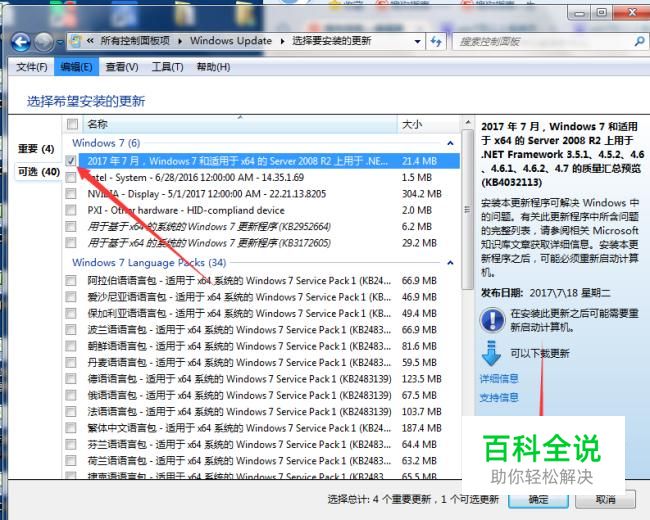Click the Forward navigation arrow
The height and width of the screenshot is (520, 650).
pyautogui.click(x=44, y=42)
